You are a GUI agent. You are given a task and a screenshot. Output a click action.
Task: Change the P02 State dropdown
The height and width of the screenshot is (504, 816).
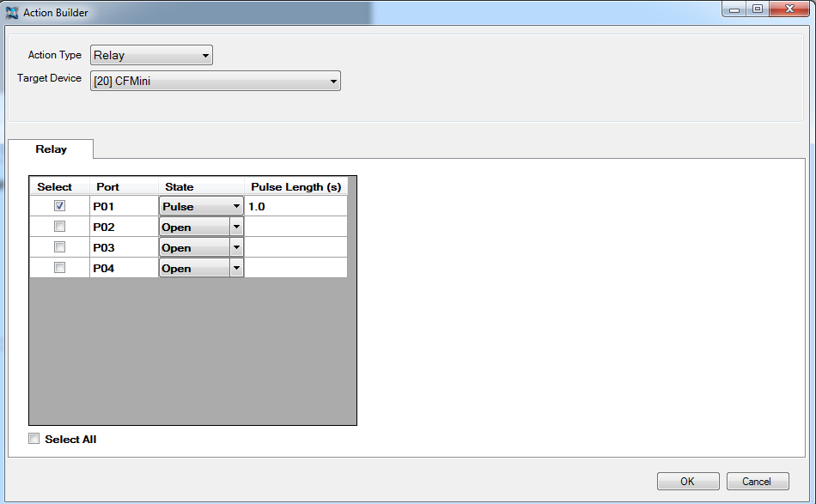(x=201, y=227)
